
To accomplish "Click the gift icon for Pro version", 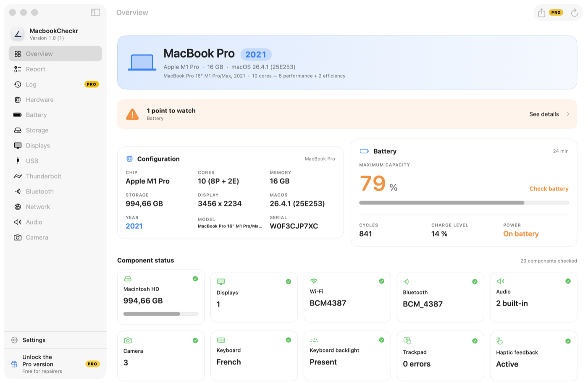I will pyautogui.click(x=14, y=364).
